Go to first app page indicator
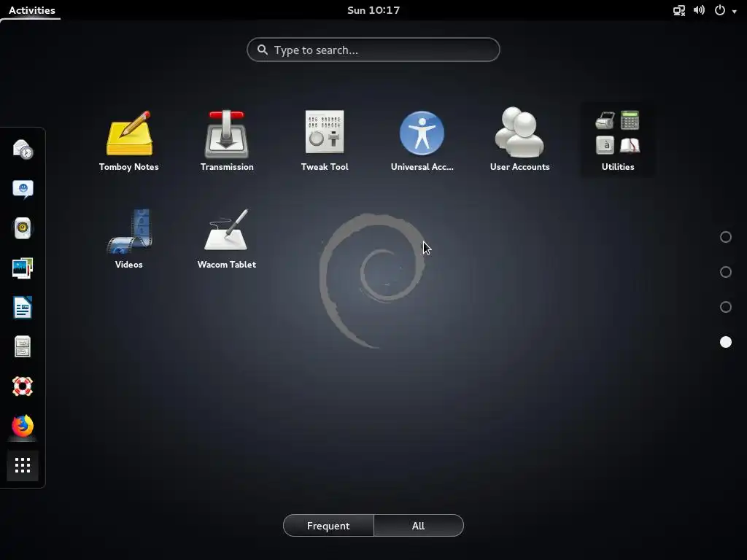This screenshot has width=747, height=560. (x=726, y=237)
